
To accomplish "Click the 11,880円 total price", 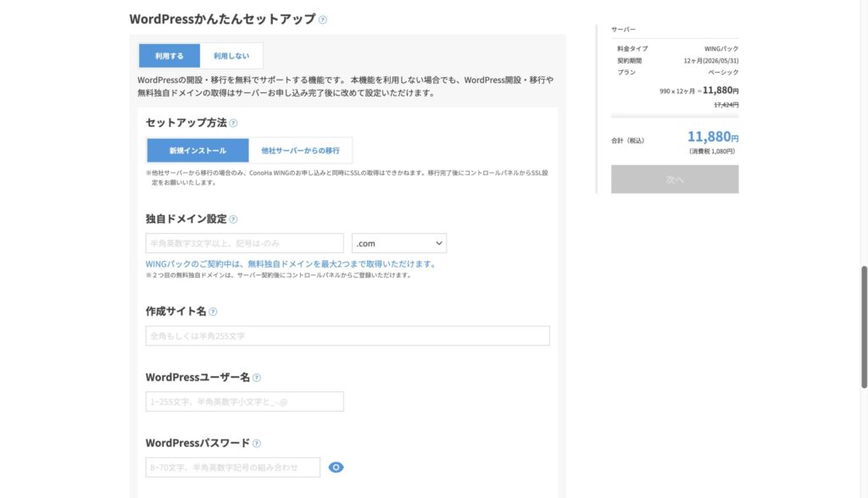I will pyautogui.click(x=713, y=136).
